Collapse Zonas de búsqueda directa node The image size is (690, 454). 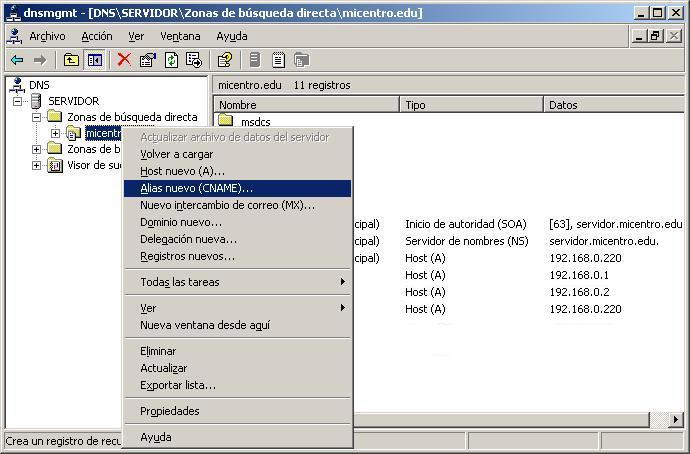pyautogui.click(x=37, y=117)
